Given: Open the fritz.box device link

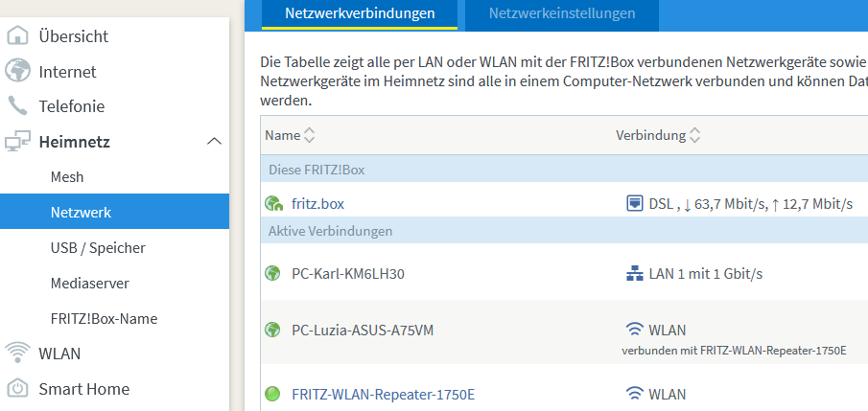Looking at the screenshot, I should (x=317, y=203).
